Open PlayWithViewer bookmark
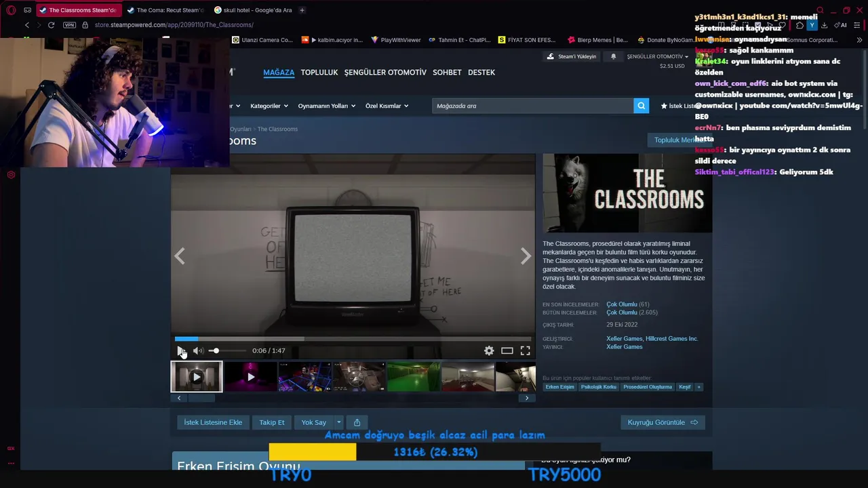The image size is (868, 488). [x=396, y=40]
